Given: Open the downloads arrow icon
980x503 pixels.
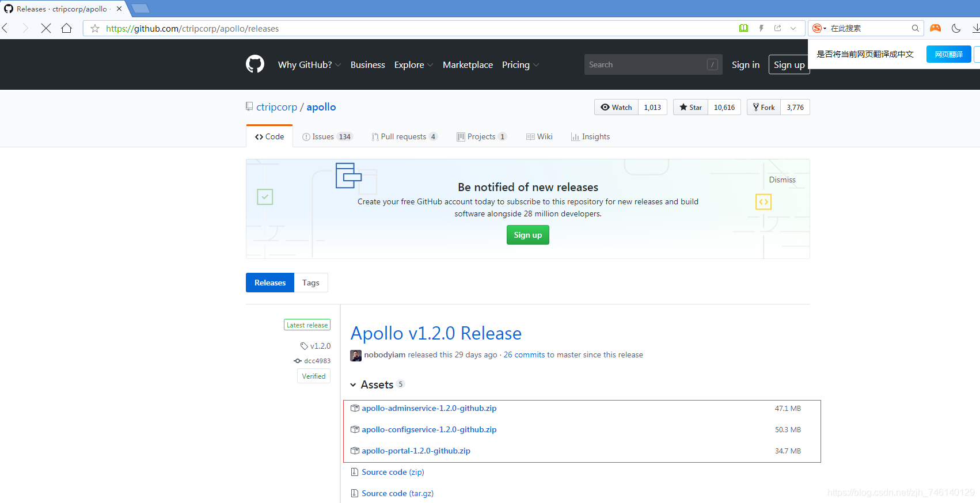Looking at the screenshot, I should [975, 28].
